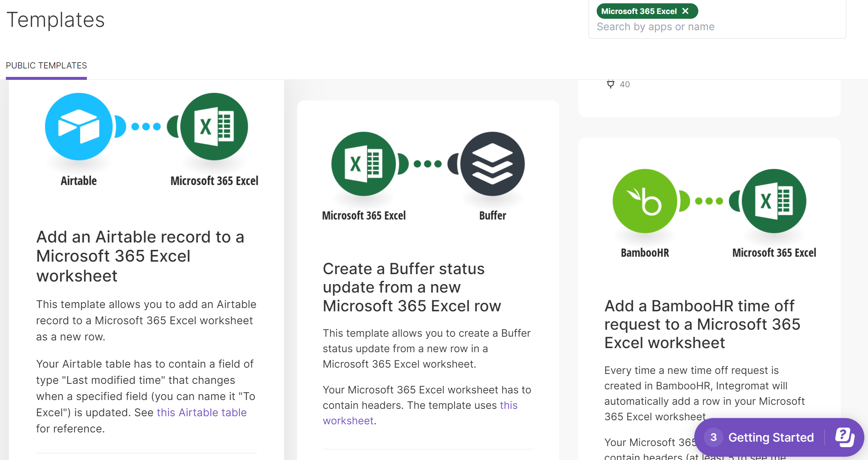Click the Getting Started step counter badge
868x460 pixels.
point(713,437)
